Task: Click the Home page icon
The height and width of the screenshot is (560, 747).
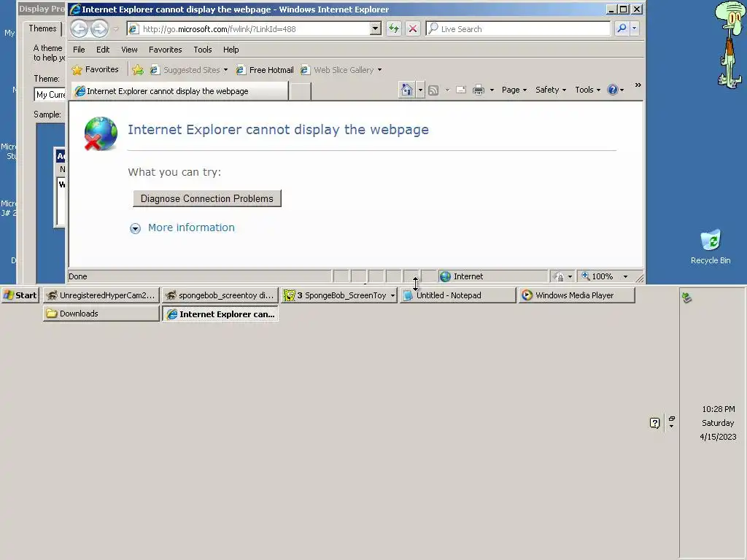Action: point(406,90)
